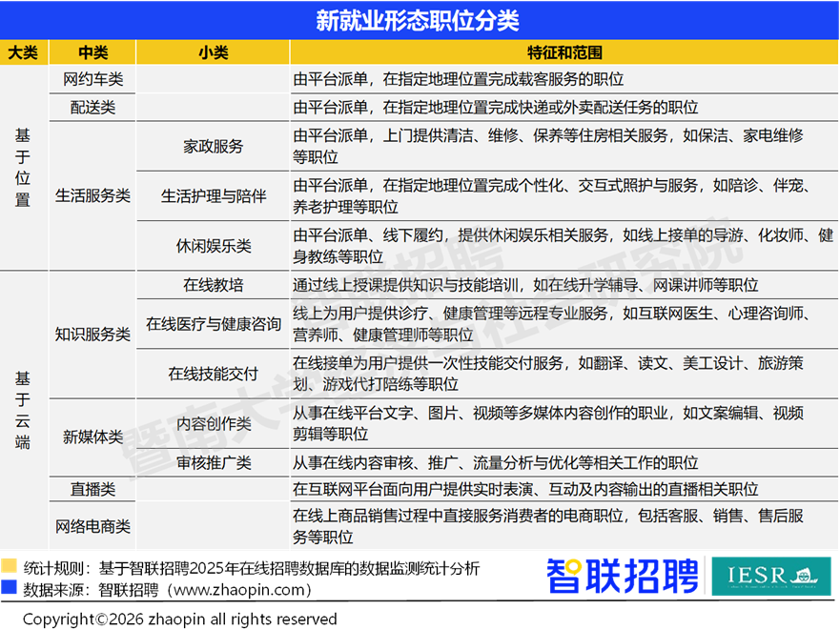Click the 基于位置 category cell
Viewport: 840px width, 630px height.
click(x=23, y=168)
